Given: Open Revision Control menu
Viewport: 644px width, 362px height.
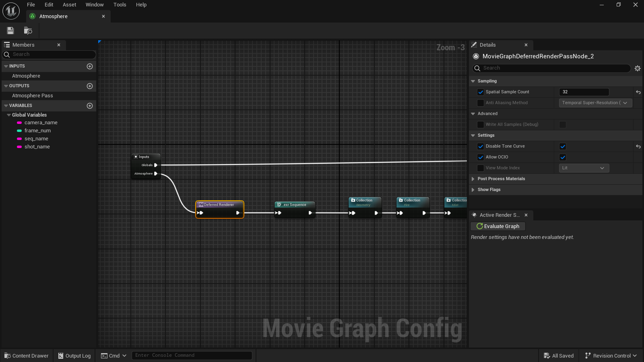Looking at the screenshot, I should [611, 356].
